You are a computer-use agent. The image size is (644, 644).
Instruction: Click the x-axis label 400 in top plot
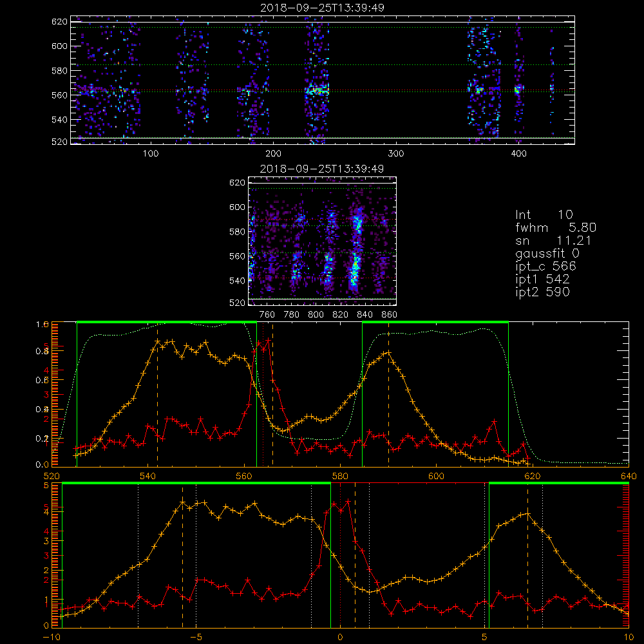tap(518, 154)
